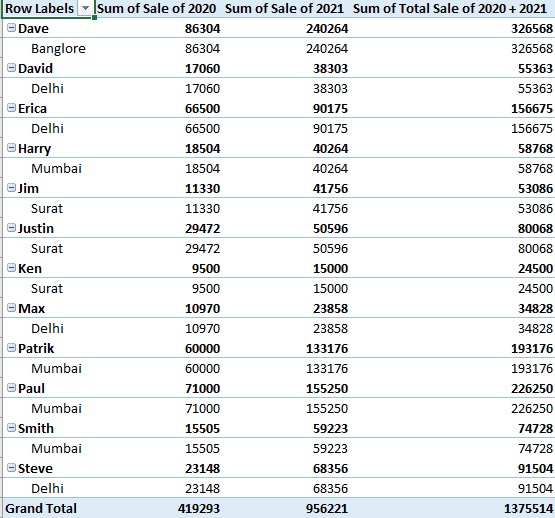Select the Mumbai cell under Paul

click(x=56, y=409)
